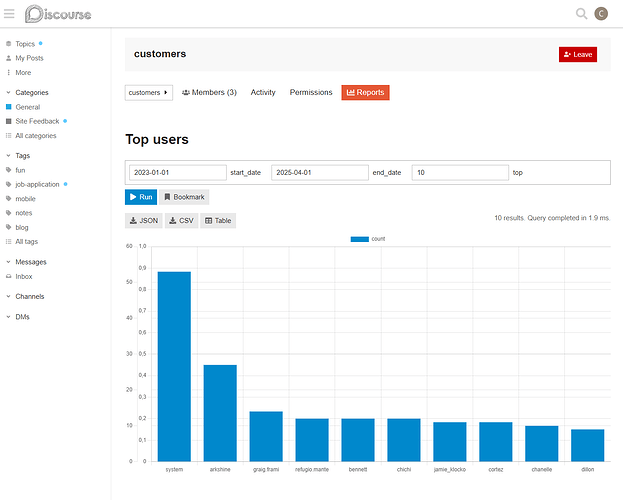Image resolution: width=623 pixels, height=500 pixels.
Task: Open the Permissions tab
Action: [x=311, y=93]
